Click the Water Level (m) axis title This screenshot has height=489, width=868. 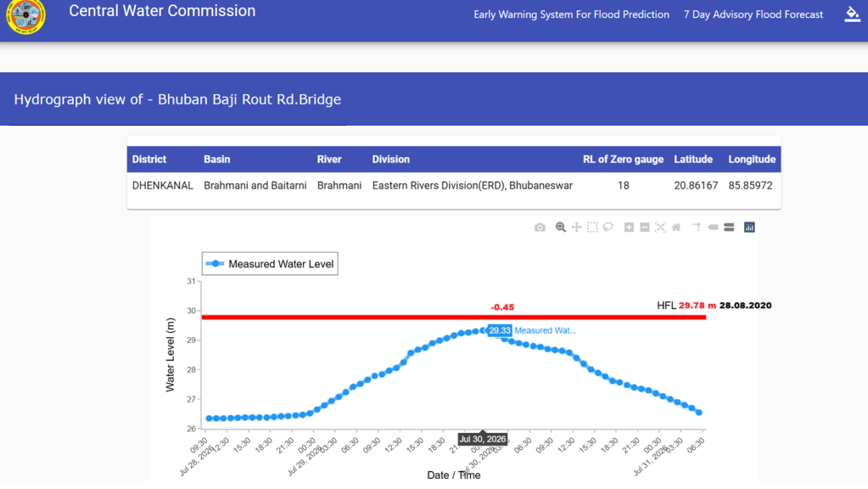170,355
